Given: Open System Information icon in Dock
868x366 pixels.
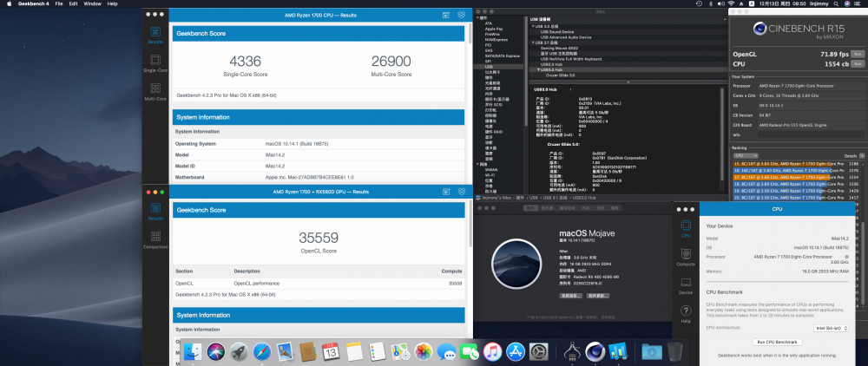Looking at the screenshot, I should (x=571, y=350).
